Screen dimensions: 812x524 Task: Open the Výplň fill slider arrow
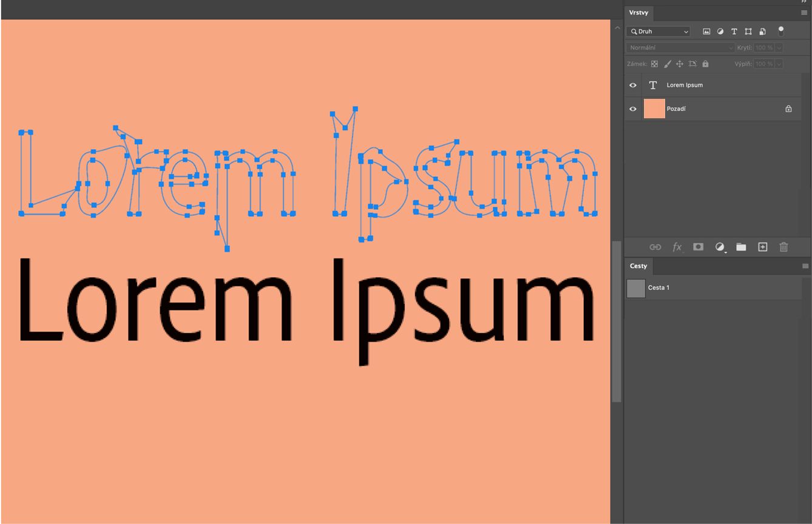(x=779, y=64)
